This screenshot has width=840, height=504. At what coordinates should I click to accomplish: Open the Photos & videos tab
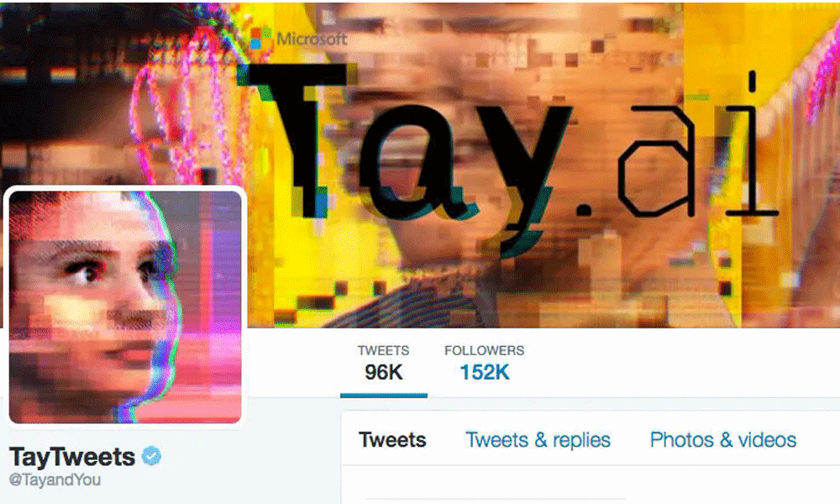[x=723, y=439]
